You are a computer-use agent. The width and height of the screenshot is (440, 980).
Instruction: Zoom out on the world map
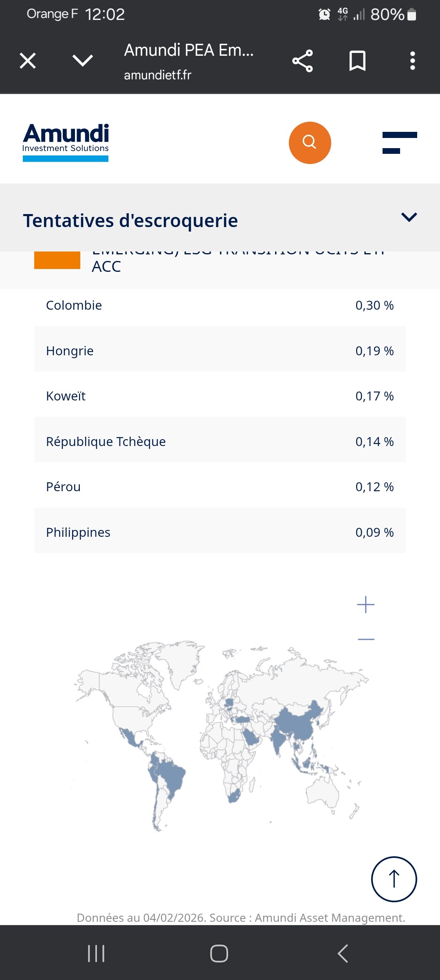(x=365, y=639)
